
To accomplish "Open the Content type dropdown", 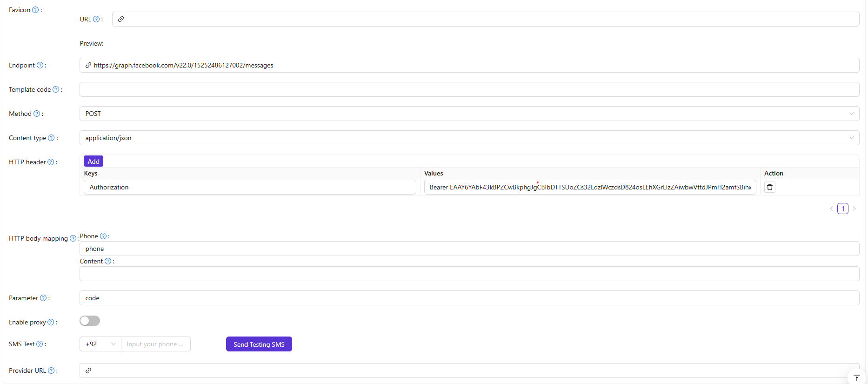I will click(x=469, y=138).
